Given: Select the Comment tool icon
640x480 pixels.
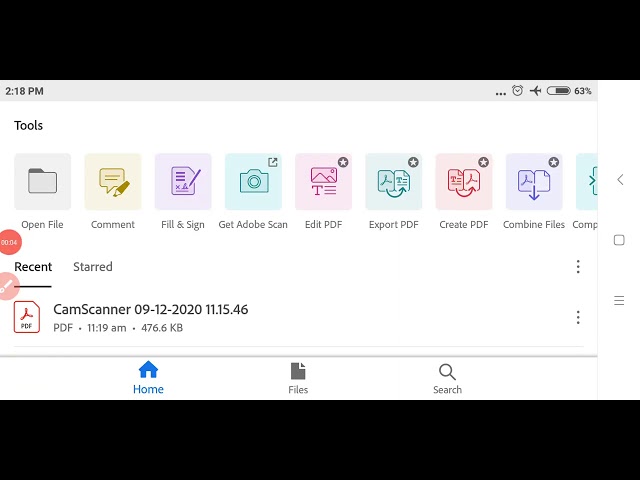Looking at the screenshot, I should 113,182.
